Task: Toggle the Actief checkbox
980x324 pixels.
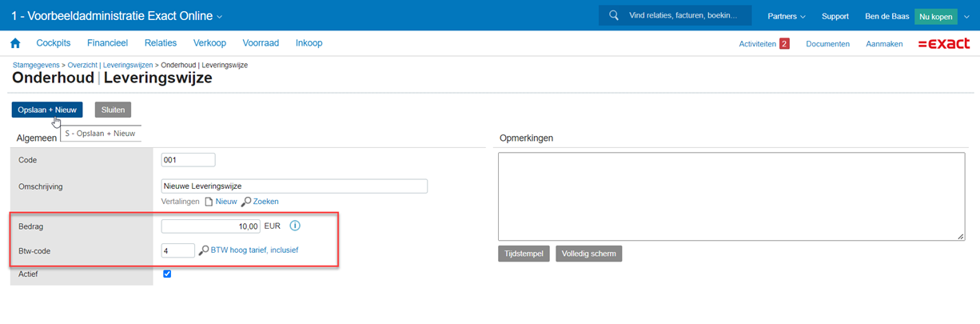Action: pos(167,274)
